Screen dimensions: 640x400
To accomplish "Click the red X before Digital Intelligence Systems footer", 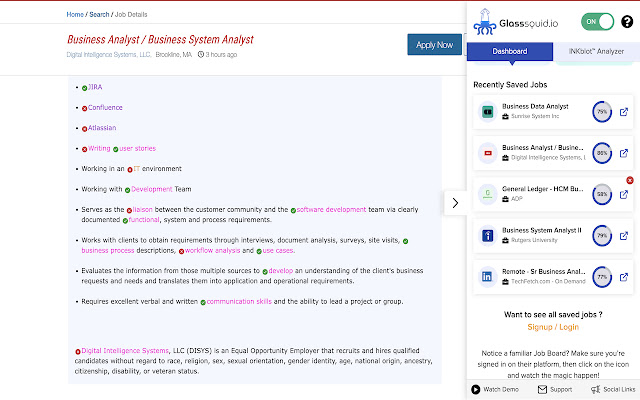I will click(78, 351).
